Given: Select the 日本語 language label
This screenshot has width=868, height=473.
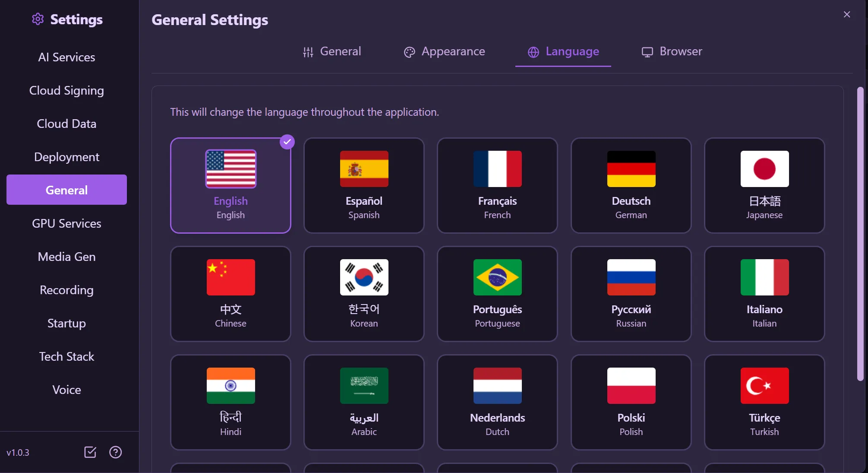Looking at the screenshot, I should (765, 201).
